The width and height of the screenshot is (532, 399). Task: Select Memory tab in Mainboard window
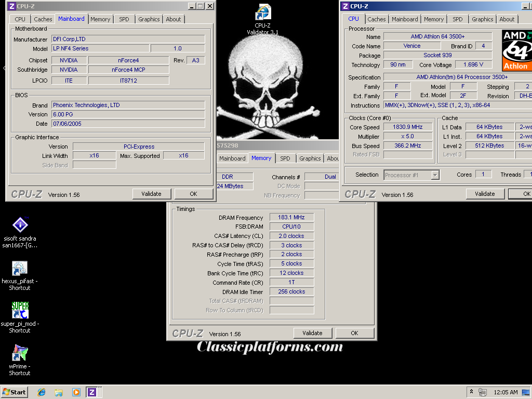click(x=100, y=19)
